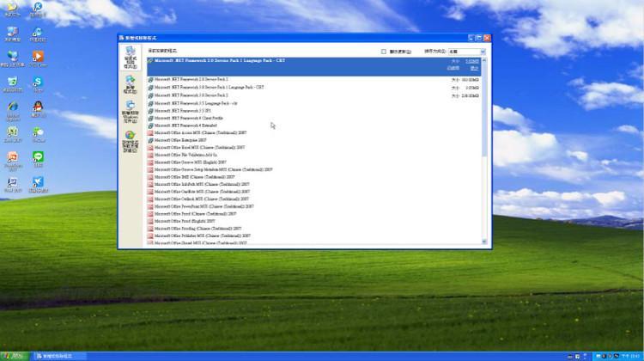This screenshot has width=644, height=361.
Task: Select Microsoft Office Proof (Chinese) 2007
Action: pos(314,214)
